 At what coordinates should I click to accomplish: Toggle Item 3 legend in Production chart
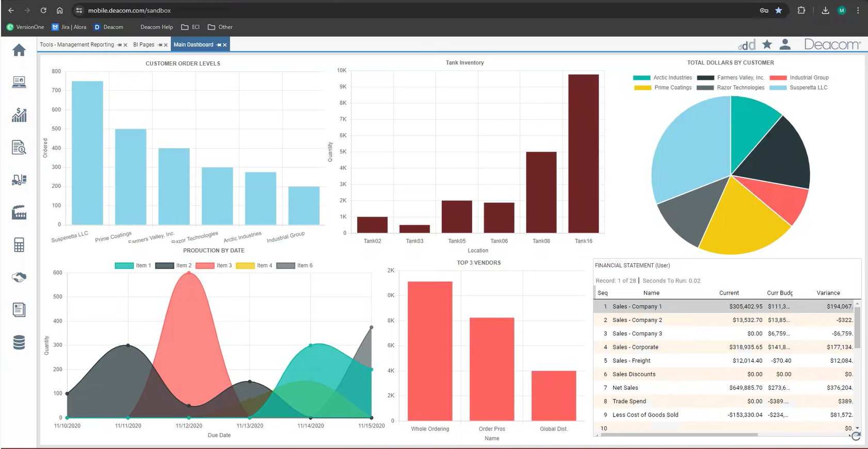click(214, 266)
